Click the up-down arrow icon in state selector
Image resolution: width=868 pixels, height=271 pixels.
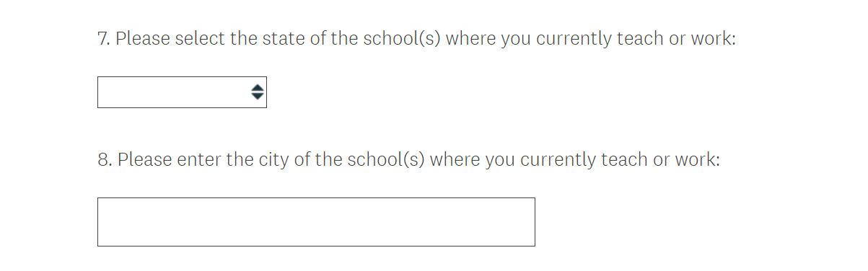click(x=258, y=92)
